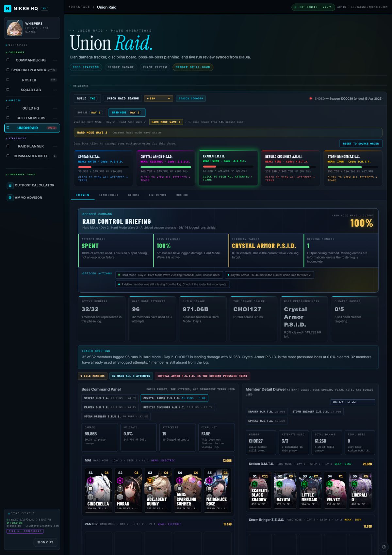Click the electric element icon on Moran card
The width and height of the screenshot is (392, 555).
click(x=120, y=481)
